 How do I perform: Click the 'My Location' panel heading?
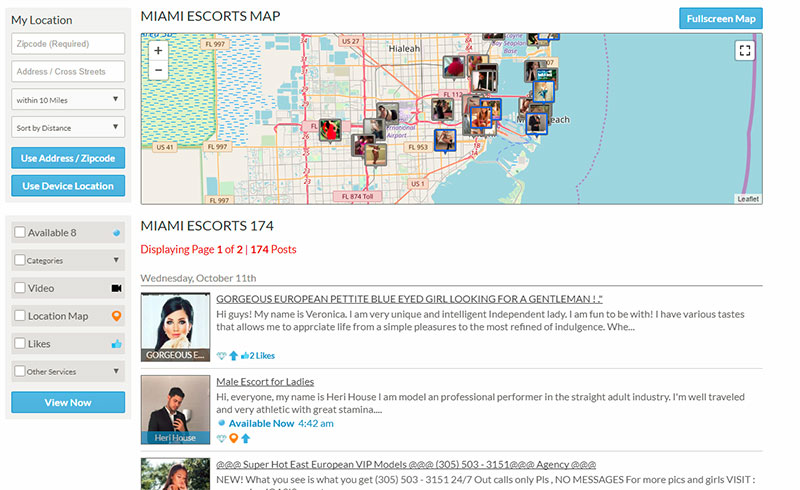point(41,20)
